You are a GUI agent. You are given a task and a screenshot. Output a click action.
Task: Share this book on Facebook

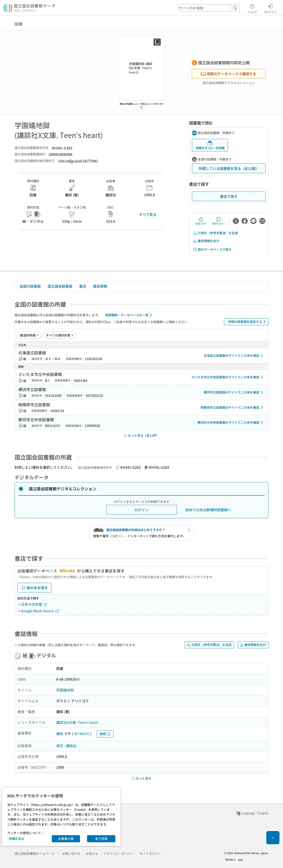[245, 221]
